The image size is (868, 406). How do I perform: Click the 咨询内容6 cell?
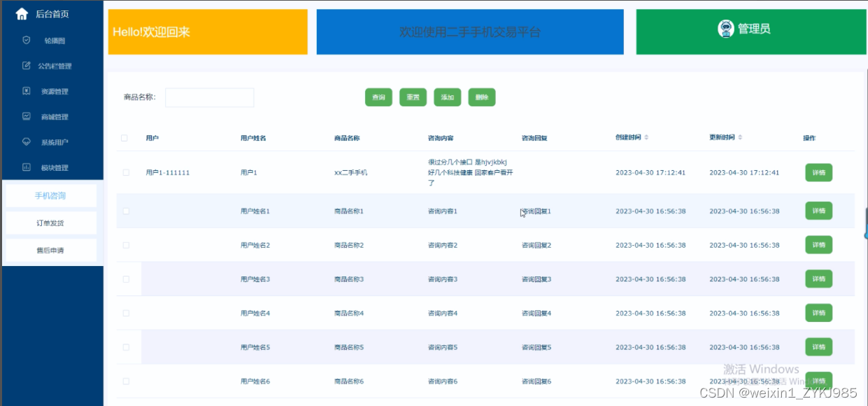[x=443, y=381]
